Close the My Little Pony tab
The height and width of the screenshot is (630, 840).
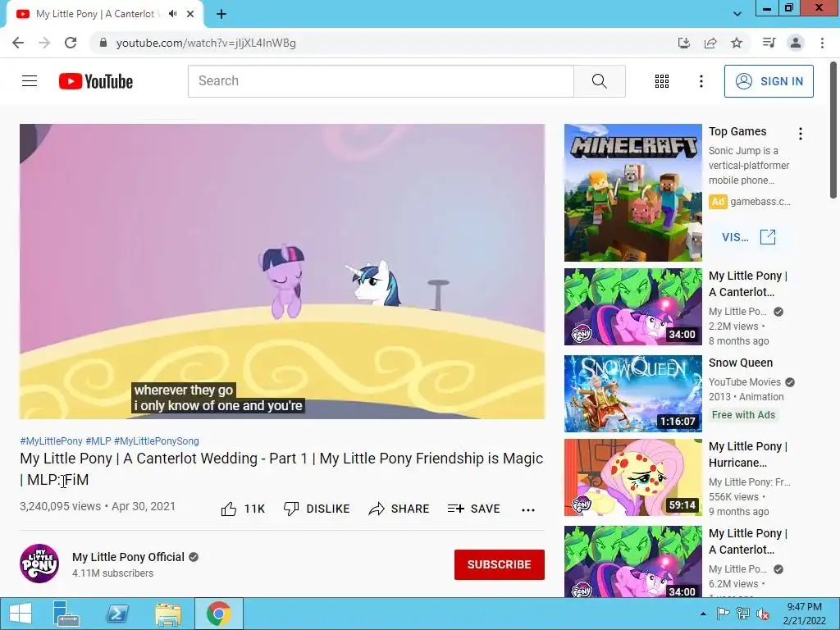[x=190, y=14]
